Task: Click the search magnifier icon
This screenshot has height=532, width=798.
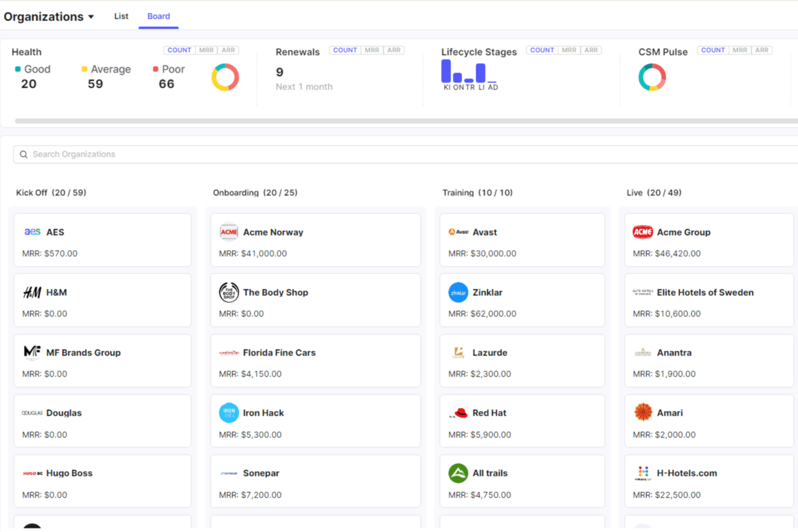Action: [24, 154]
